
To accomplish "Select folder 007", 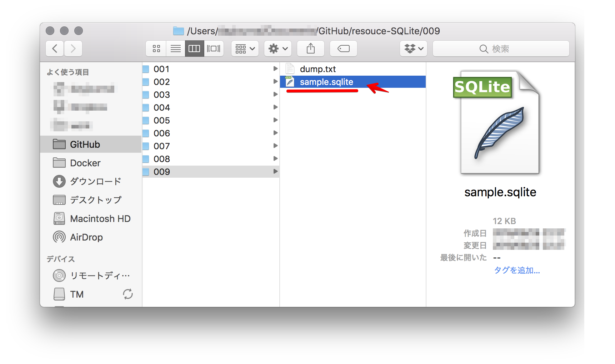I will 211,146.
